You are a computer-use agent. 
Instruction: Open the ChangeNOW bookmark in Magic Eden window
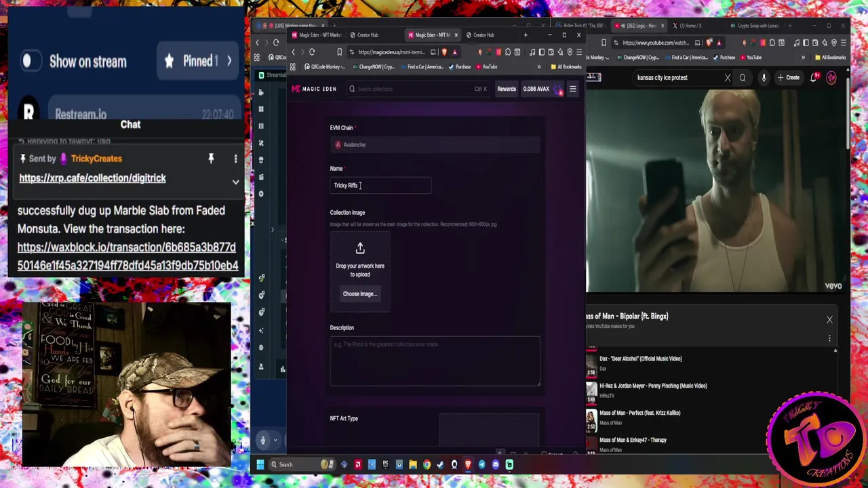(x=373, y=67)
